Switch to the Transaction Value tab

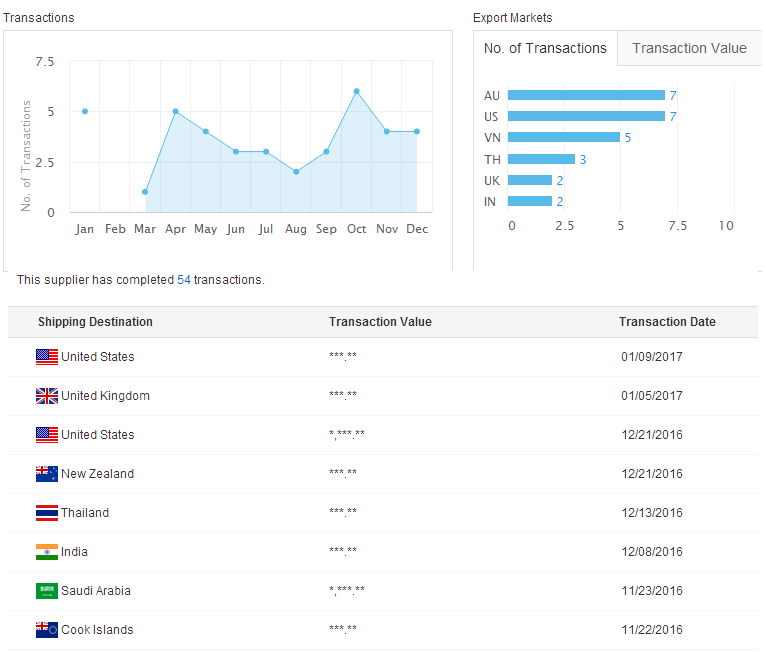pos(689,48)
